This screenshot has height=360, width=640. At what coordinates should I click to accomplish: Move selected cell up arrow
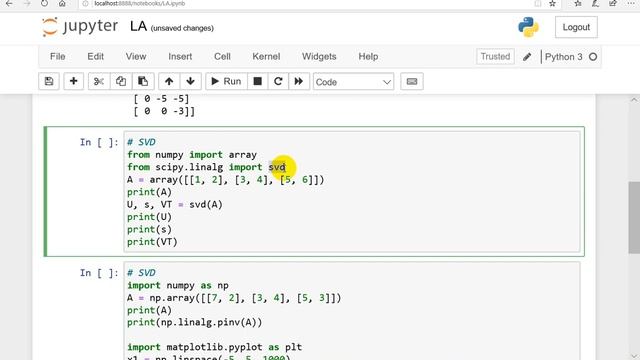coord(169,81)
